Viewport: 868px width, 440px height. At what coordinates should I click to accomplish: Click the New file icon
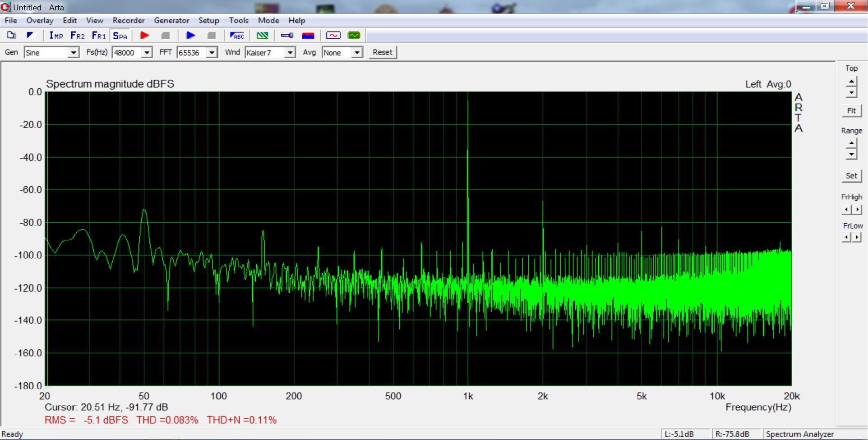(12, 35)
